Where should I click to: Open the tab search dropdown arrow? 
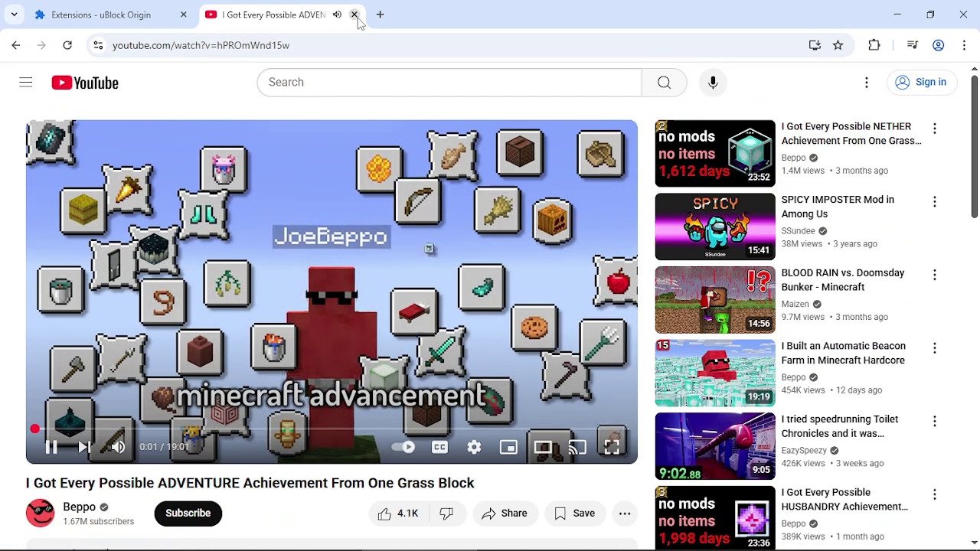[14, 15]
